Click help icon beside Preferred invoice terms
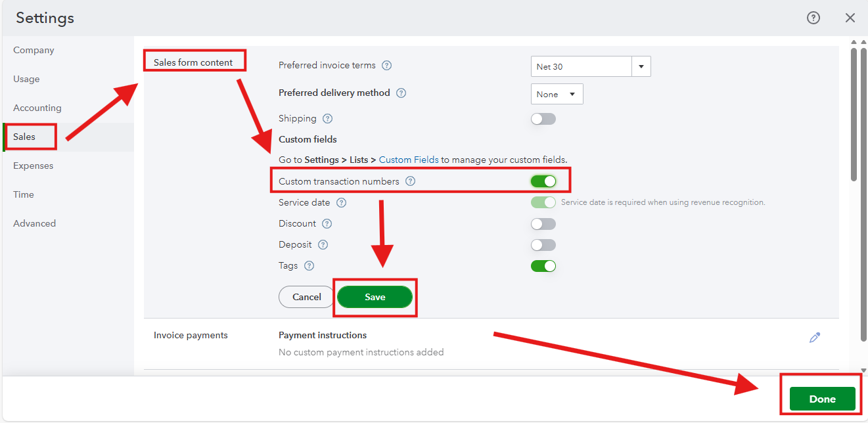This screenshot has width=868, height=423. point(387,66)
